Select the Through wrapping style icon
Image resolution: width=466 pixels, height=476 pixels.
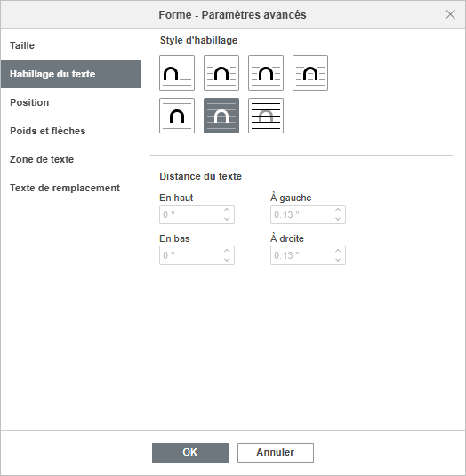(310, 73)
